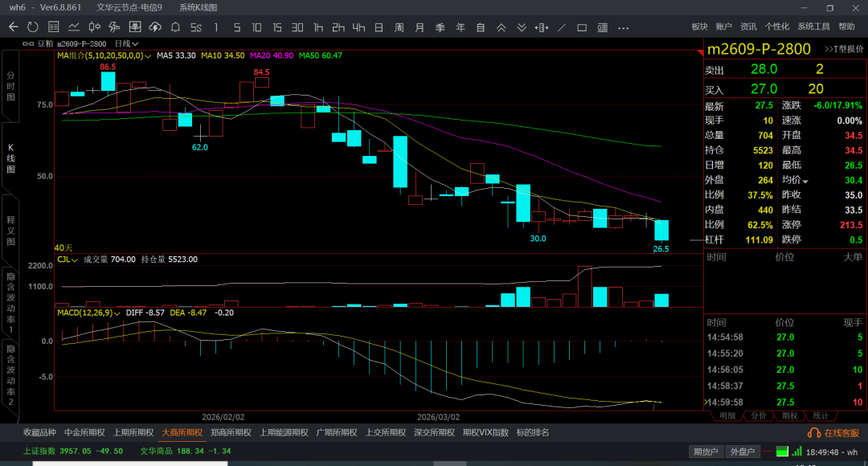Open 在线客服 online support
This screenshot has height=466, width=868.
836,433
